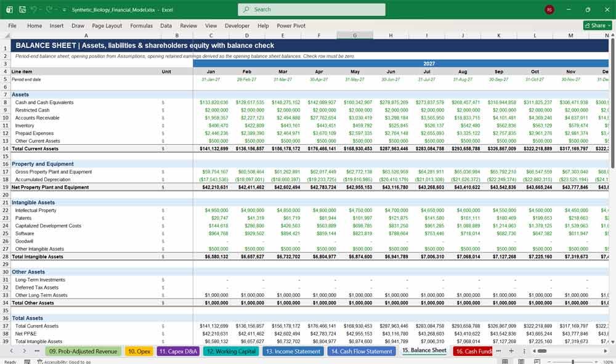
Task: Open the Data ribbon tab
Action: [x=166, y=25]
